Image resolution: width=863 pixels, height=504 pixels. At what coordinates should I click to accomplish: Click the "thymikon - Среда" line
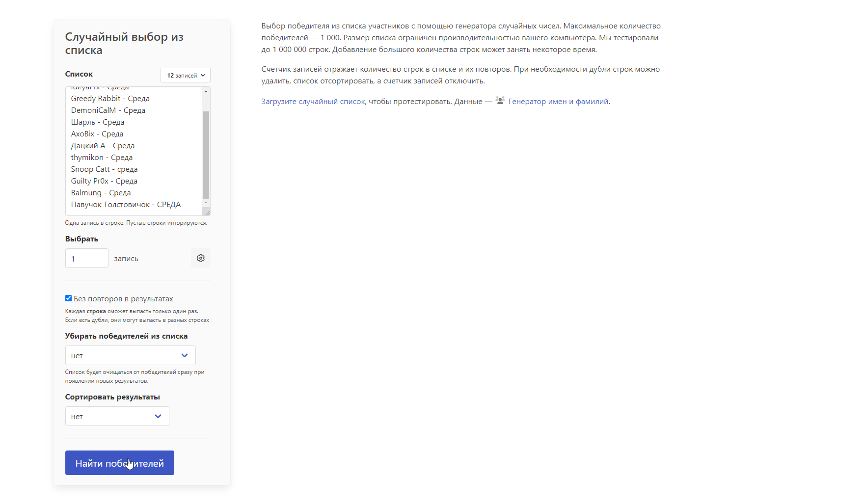102,158
